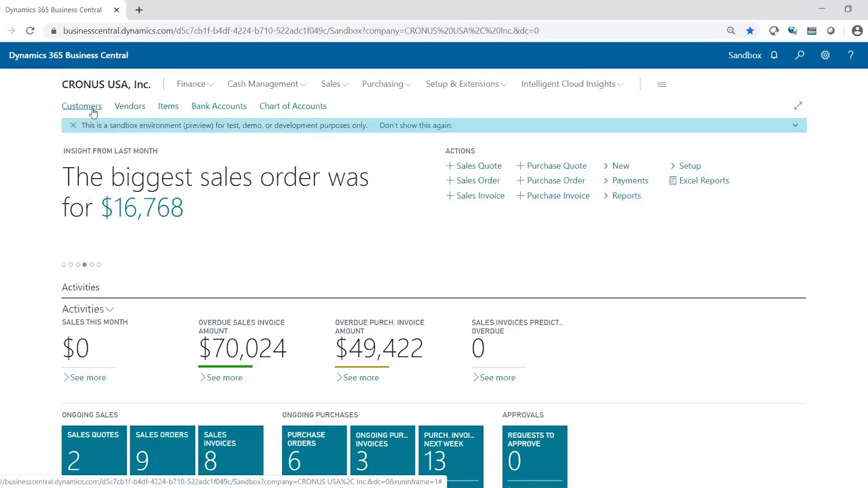Expand the Payments actions group
The width and height of the screenshot is (868, 488).
(625, 180)
